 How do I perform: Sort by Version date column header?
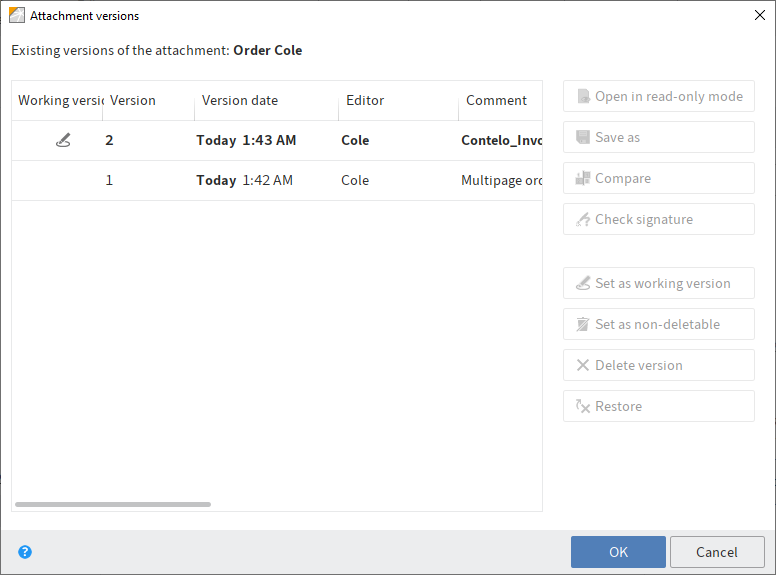pyautogui.click(x=267, y=100)
